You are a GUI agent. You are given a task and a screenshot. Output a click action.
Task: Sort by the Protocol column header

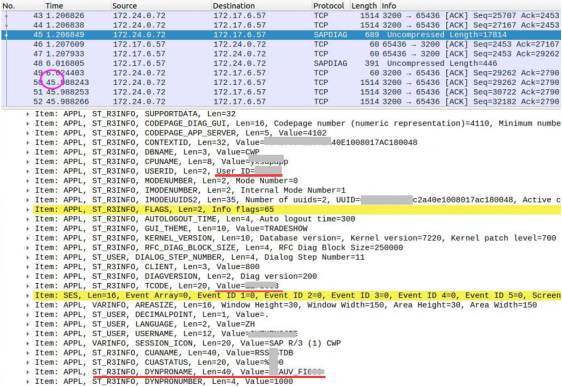(x=328, y=6)
